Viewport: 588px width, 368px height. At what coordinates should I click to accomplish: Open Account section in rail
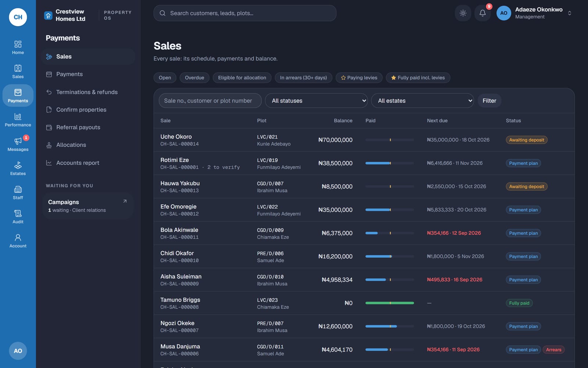[x=18, y=241]
